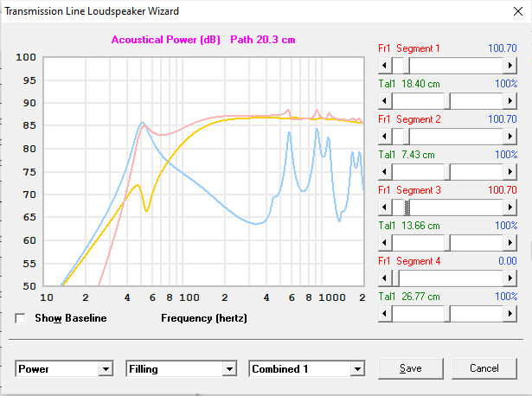532x396 pixels.
Task: Click left arrow of Tal1 18.40 cm slider
Action: pos(385,100)
